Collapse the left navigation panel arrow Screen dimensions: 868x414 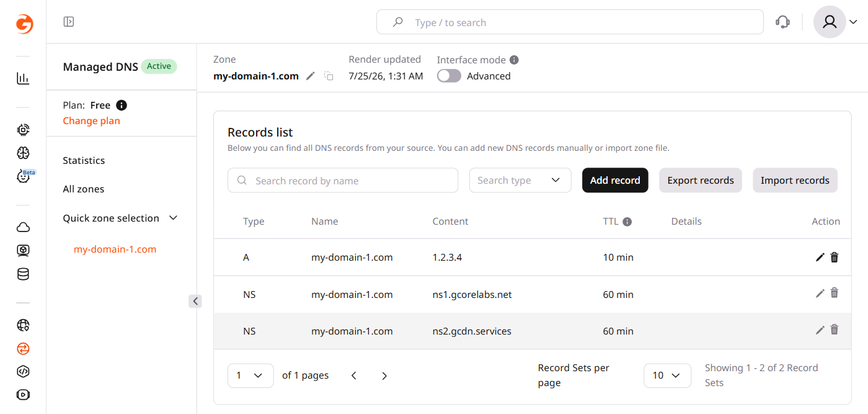pos(195,301)
